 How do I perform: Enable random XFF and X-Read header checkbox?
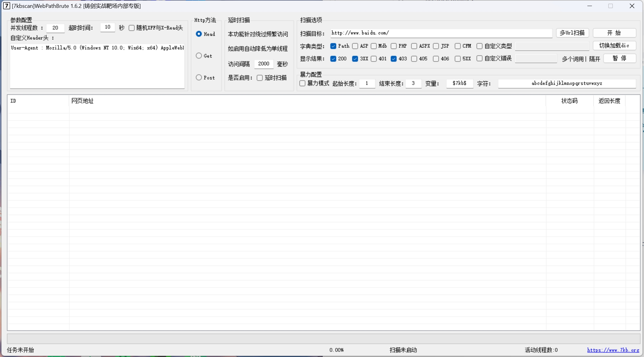[131, 28]
